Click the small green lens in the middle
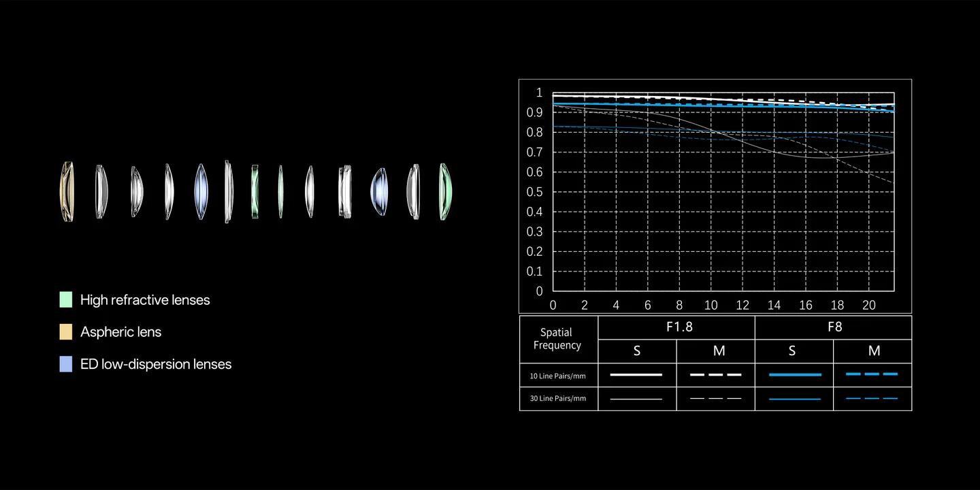 coord(255,191)
